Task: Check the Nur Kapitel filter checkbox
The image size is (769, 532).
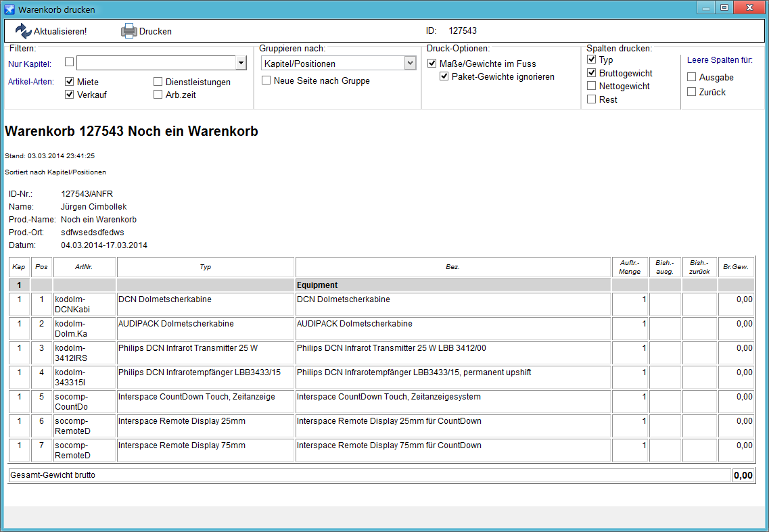Action: pyautogui.click(x=69, y=62)
